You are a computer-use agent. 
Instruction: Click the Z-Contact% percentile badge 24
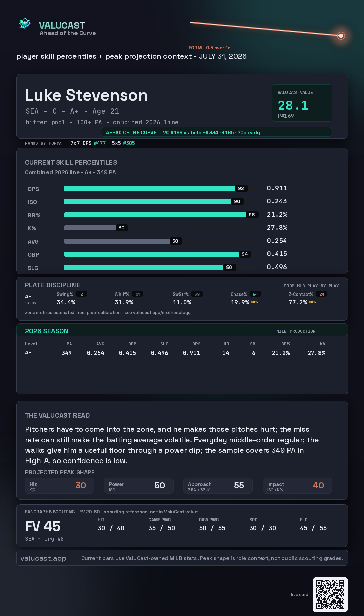point(322,294)
